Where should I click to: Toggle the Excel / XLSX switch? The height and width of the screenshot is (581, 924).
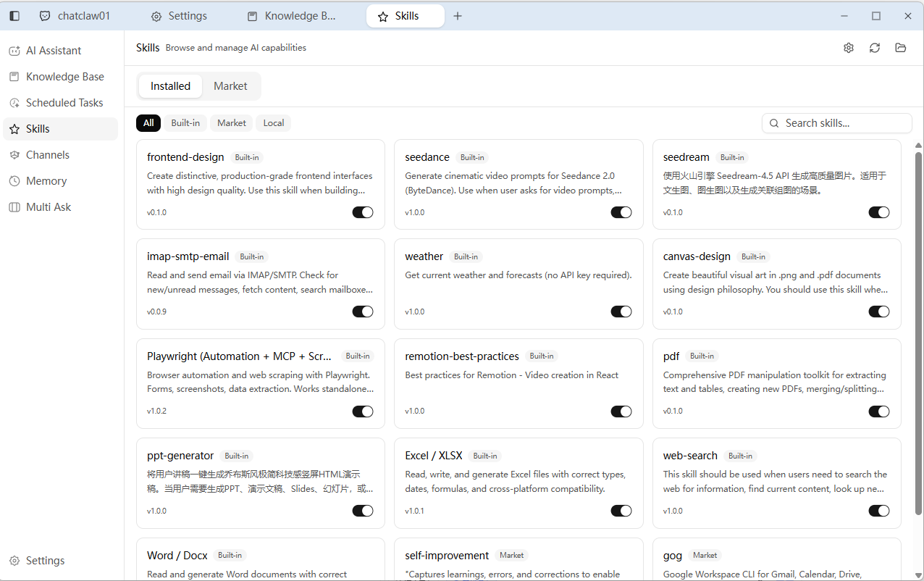[x=621, y=511]
